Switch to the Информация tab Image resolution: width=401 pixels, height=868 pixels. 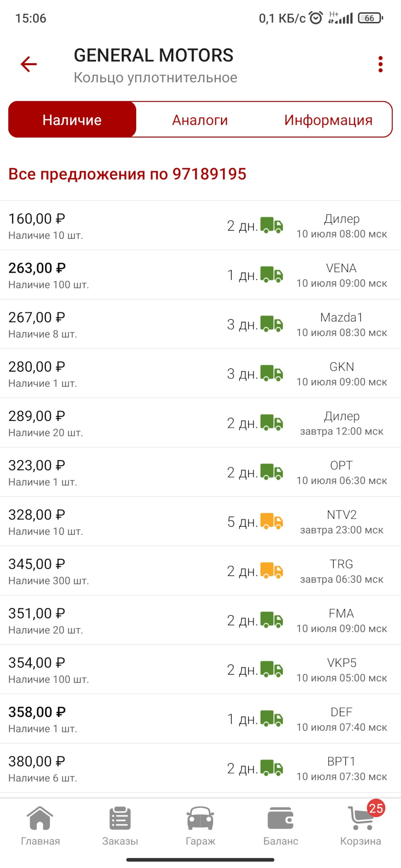coord(328,120)
